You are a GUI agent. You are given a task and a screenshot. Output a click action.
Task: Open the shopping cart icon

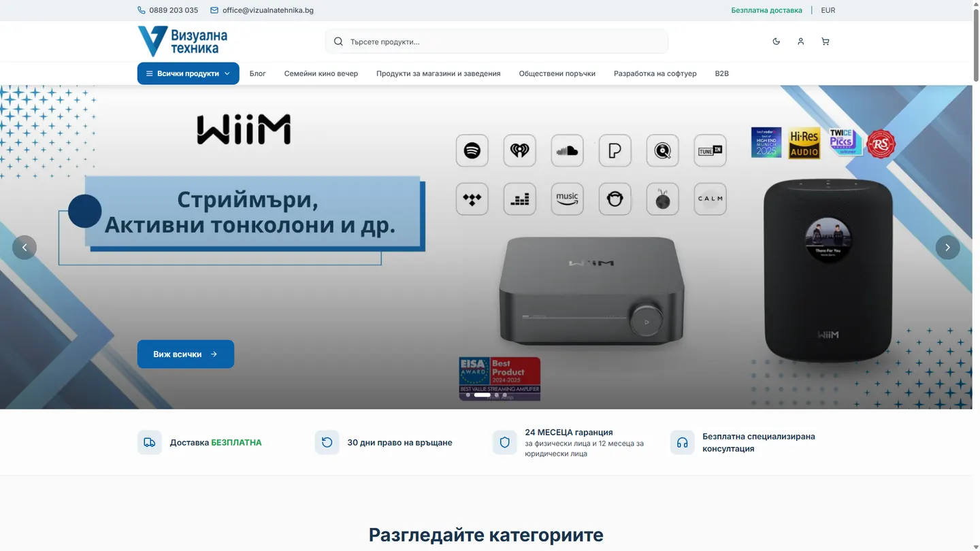coord(825,41)
